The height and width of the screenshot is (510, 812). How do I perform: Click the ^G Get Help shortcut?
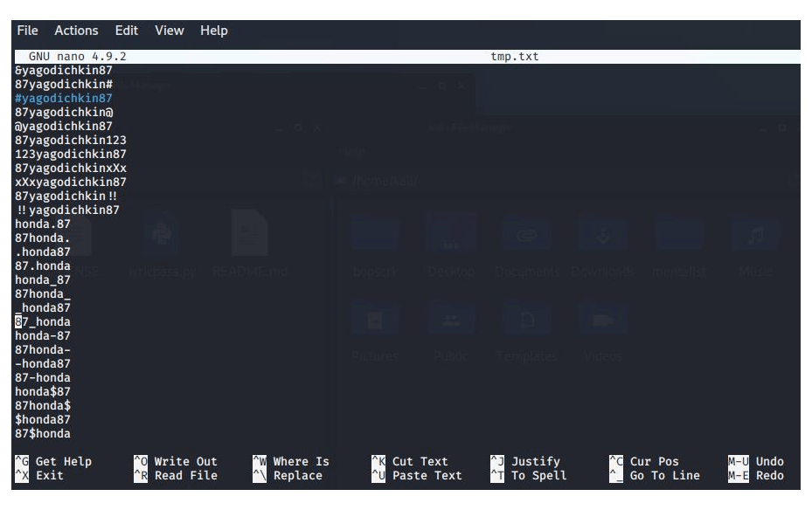pos(53,461)
